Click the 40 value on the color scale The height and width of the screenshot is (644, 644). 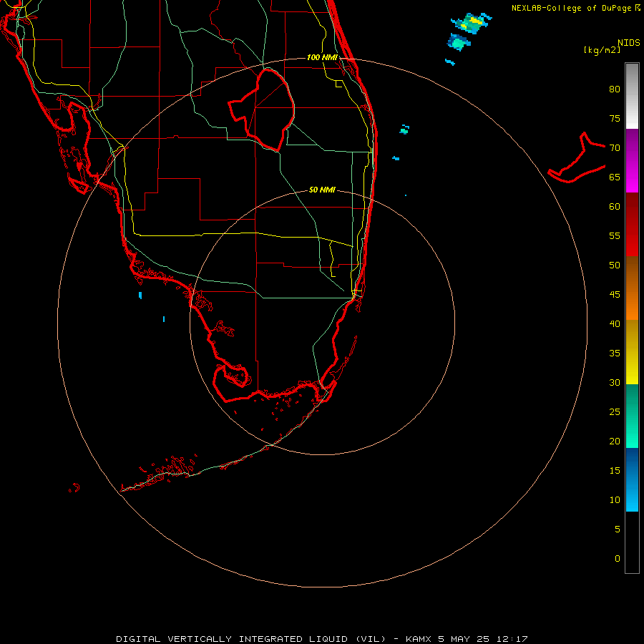pyautogui.click(x=615, y=324)
